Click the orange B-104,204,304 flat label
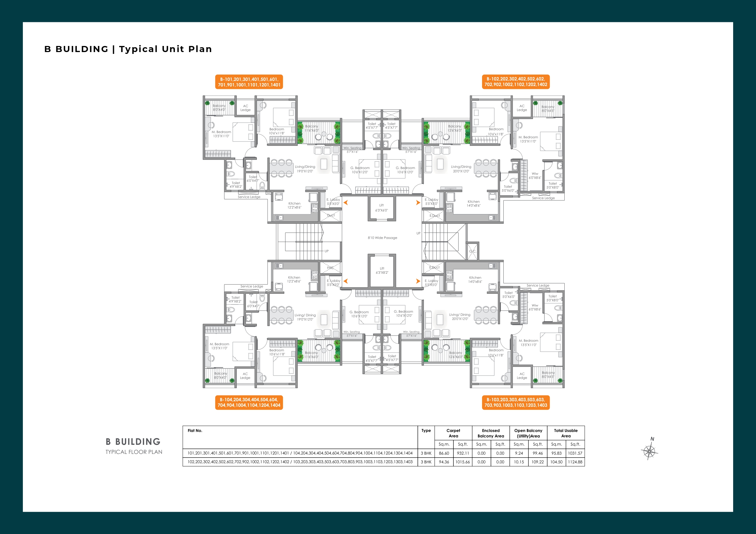756x534 pixels. tap(249, 402)
